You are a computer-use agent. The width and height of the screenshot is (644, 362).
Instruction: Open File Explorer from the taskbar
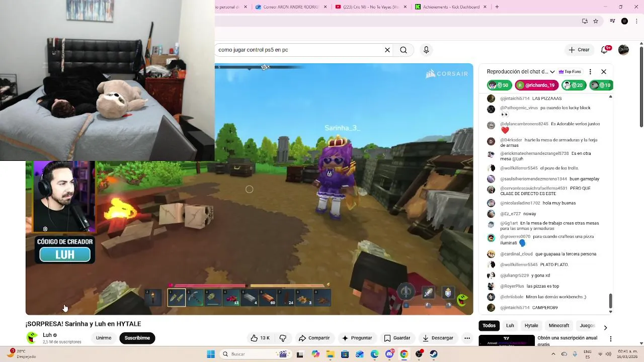[330, 354]
